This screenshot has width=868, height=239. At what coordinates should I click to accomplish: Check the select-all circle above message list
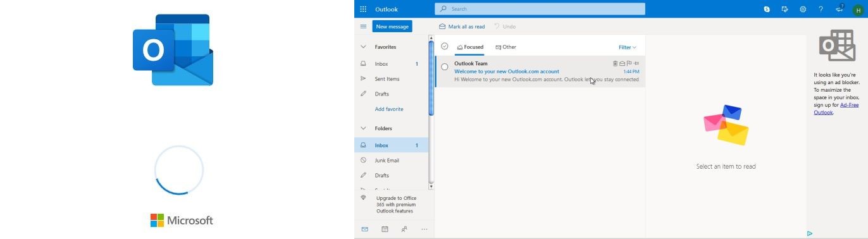445,46
